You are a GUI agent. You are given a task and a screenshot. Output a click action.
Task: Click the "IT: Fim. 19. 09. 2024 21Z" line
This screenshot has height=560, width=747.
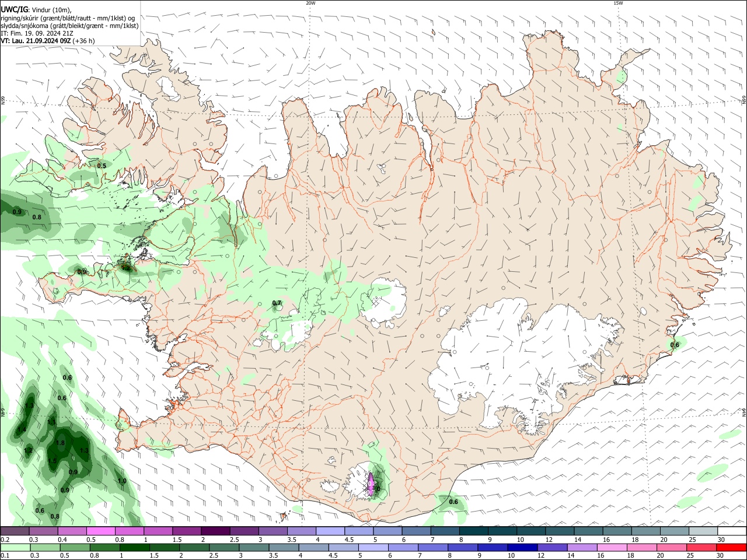pyautogui.click(x=36, y=33)
